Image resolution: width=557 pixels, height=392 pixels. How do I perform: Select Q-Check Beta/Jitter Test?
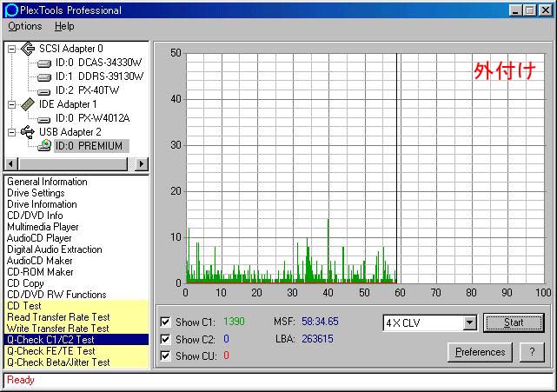[76, 362]
